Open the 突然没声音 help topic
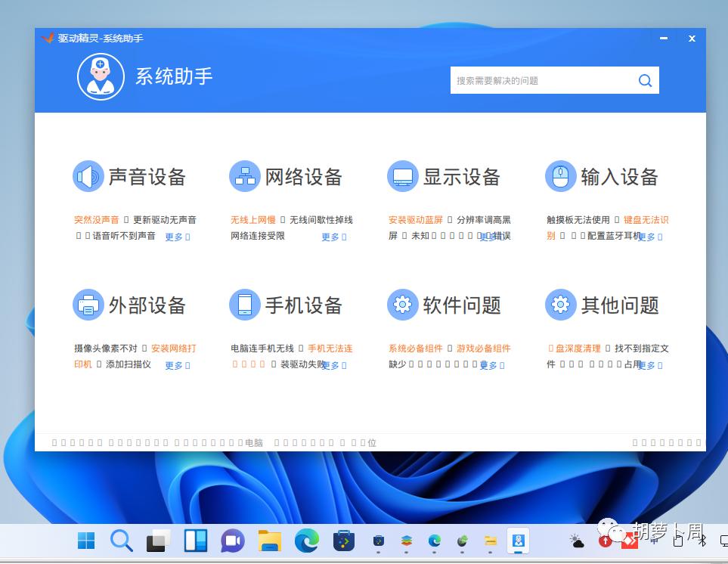The height and width of the screenshot is (564, 728). click(97, 219)
